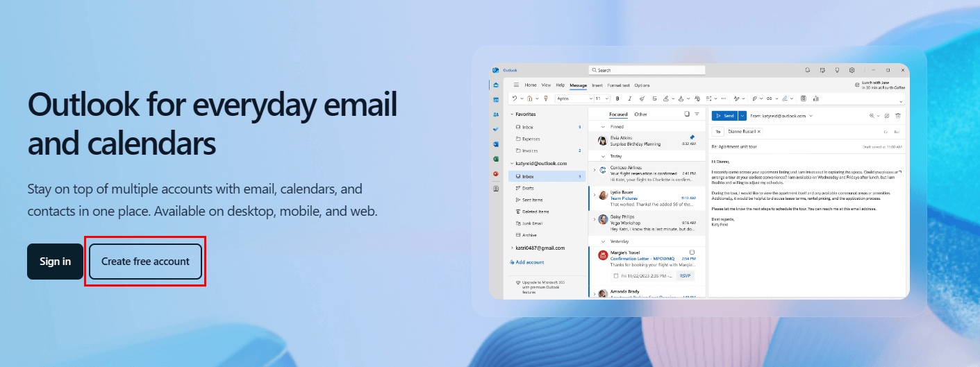Click the Add account link
This screenshot has width=980, height=367.
pyautogui.click(x=527, y=262)
